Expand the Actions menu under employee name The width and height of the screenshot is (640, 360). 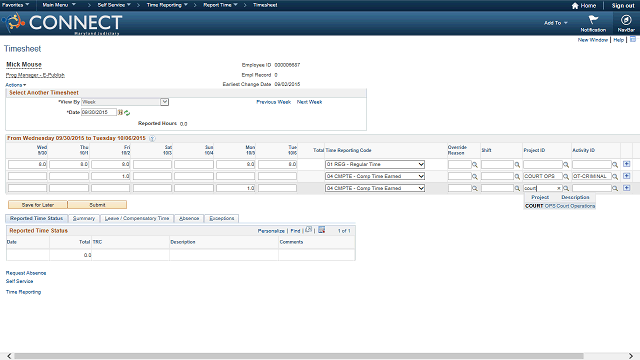[16, 85]
